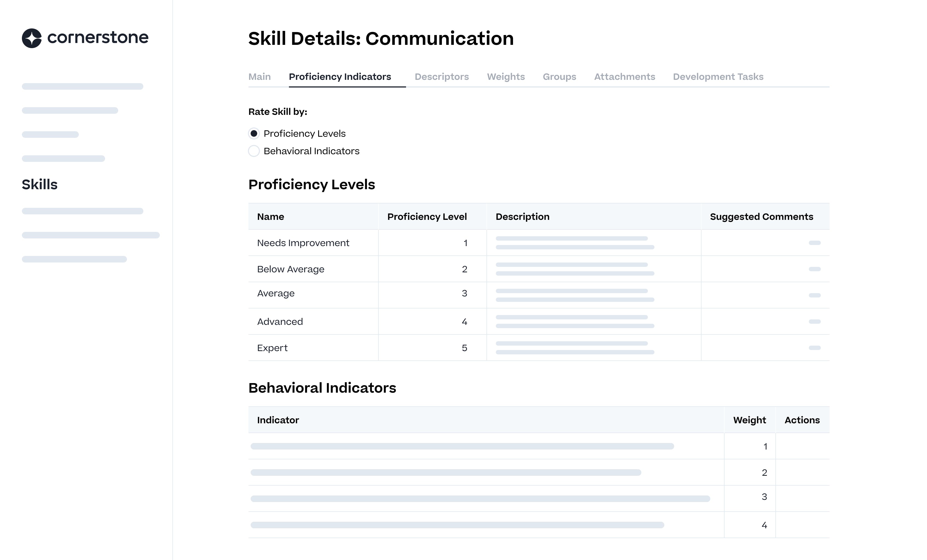Open the Main tab
This screenshot has width=927, height=560.
pos(259,77)
